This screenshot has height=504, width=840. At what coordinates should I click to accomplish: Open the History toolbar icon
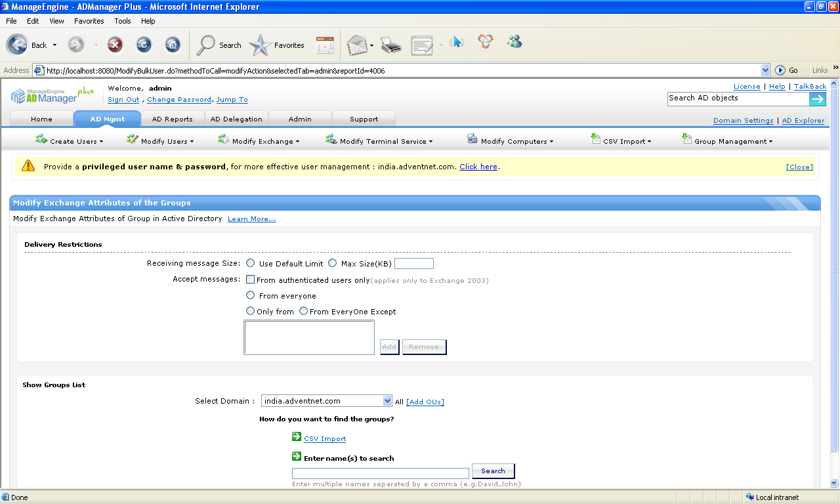click(x=325, y=45)
